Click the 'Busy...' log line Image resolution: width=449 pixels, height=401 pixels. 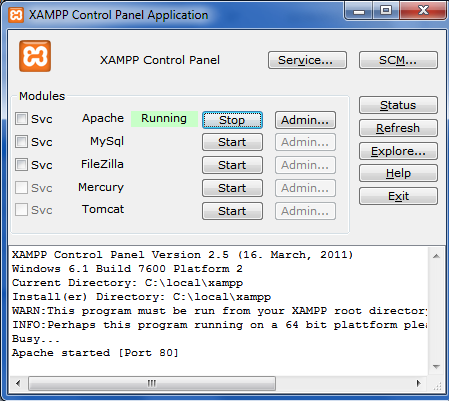coord(36,339)
